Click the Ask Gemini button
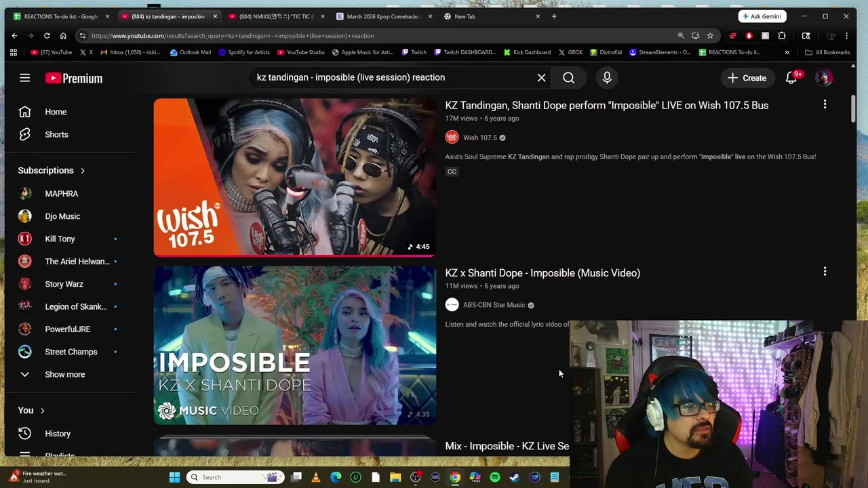The image size is (868, 488). click(x=762, y=16)
